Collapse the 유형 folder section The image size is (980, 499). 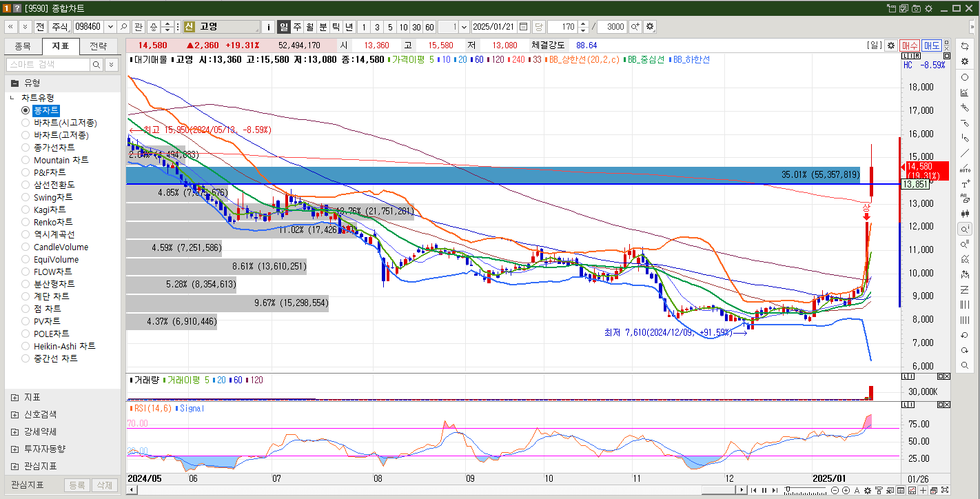pyautogui.click(x=14, y=83)
